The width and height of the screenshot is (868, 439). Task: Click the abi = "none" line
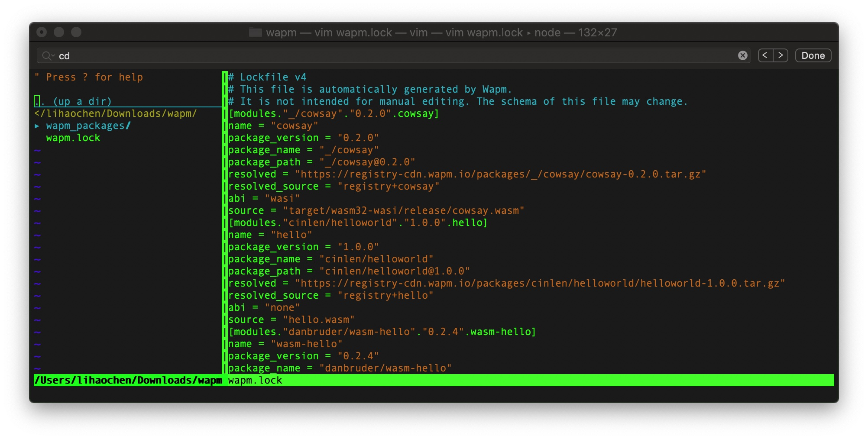coord(264,307)
